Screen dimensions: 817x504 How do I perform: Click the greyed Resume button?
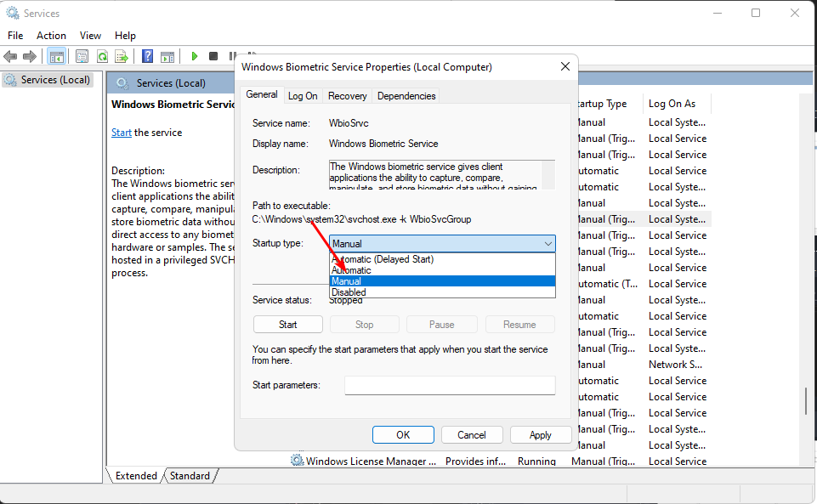click(x=519, y=325)
